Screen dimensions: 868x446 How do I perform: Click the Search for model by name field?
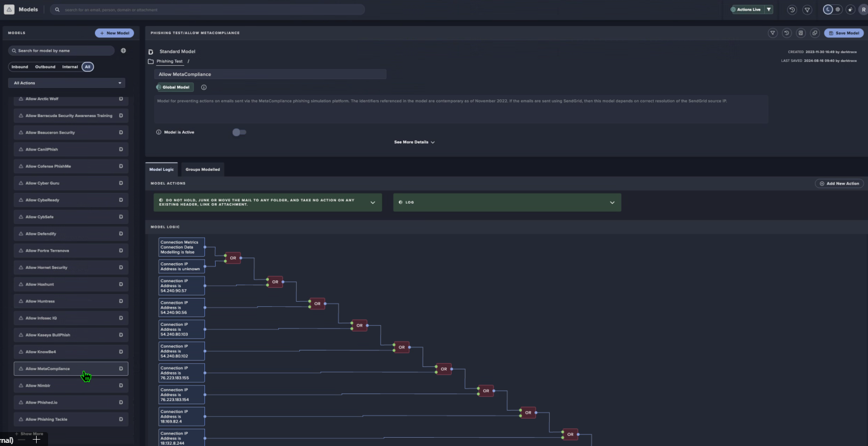[x=62, y=51]
